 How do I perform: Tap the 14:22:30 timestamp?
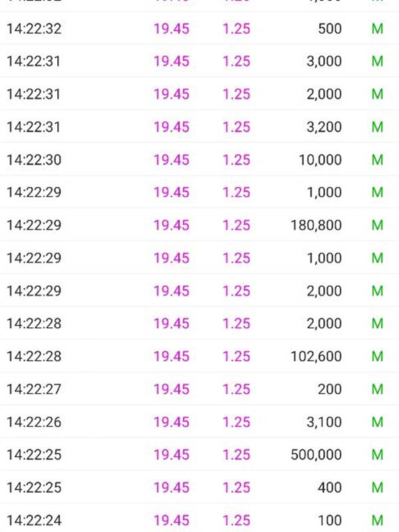coord(34,160)
